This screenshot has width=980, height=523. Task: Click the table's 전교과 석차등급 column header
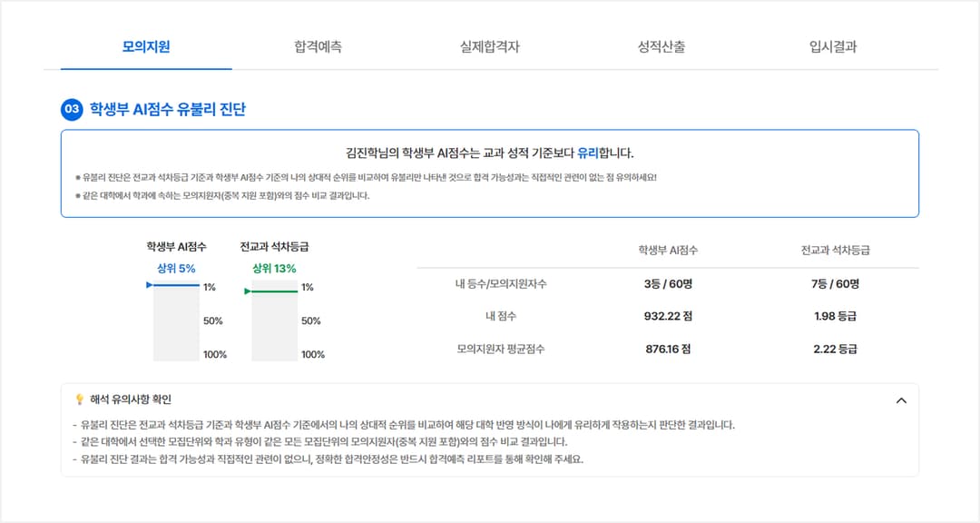coord(835,251)
